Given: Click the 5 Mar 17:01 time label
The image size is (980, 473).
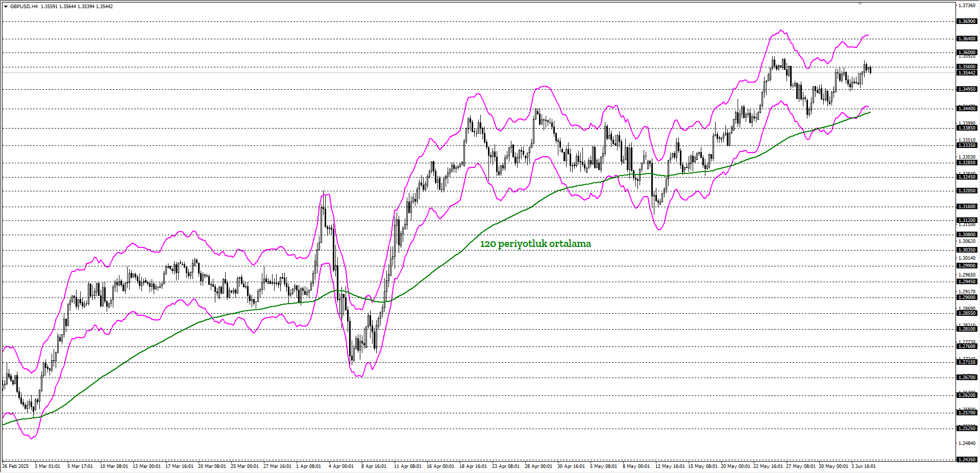Looking at the screenshot, I should pyautogui.click(x=80, y=466).
